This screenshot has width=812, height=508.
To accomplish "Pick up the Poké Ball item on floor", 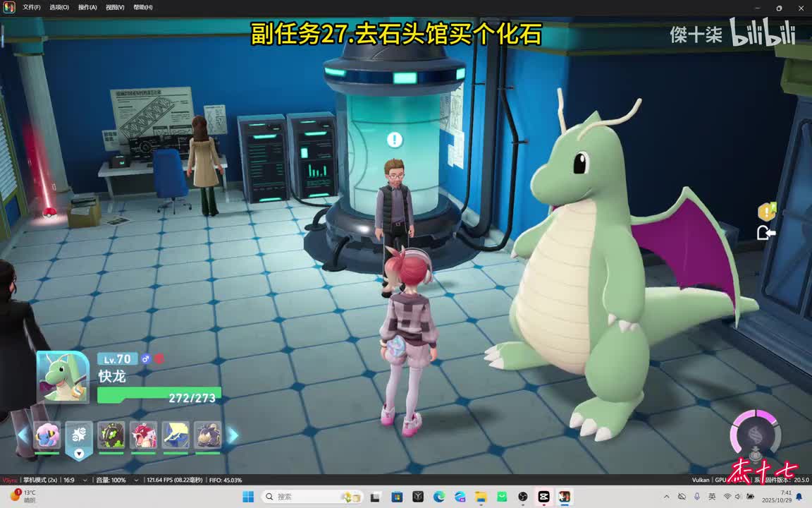I will pos(49,212).
